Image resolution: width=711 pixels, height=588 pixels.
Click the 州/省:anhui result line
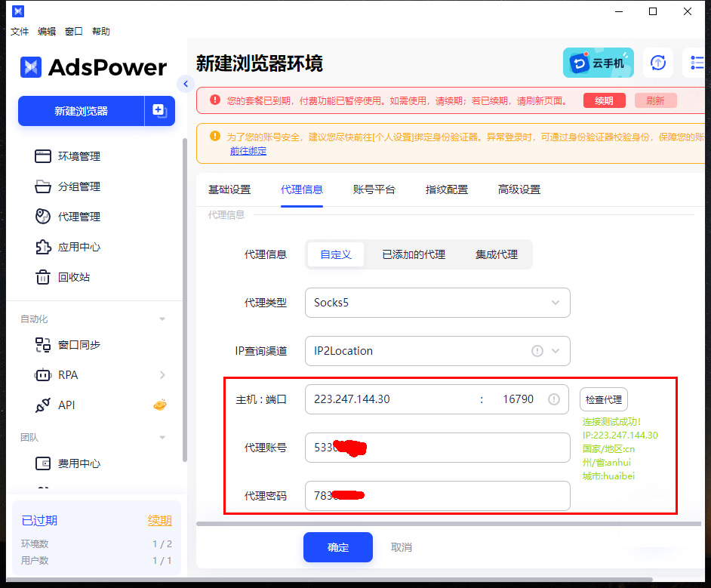[607, 463]
